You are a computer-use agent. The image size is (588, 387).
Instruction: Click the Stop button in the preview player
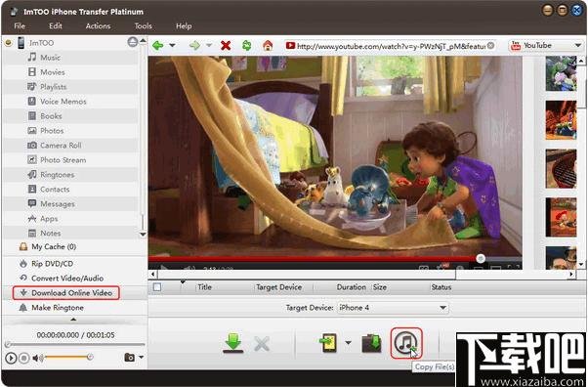pos(24,358)
